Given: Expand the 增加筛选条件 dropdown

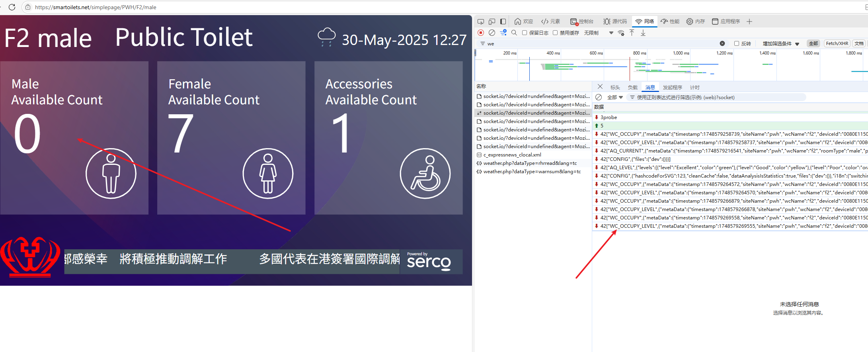Looking at the screenshot, I should point(781,44).
